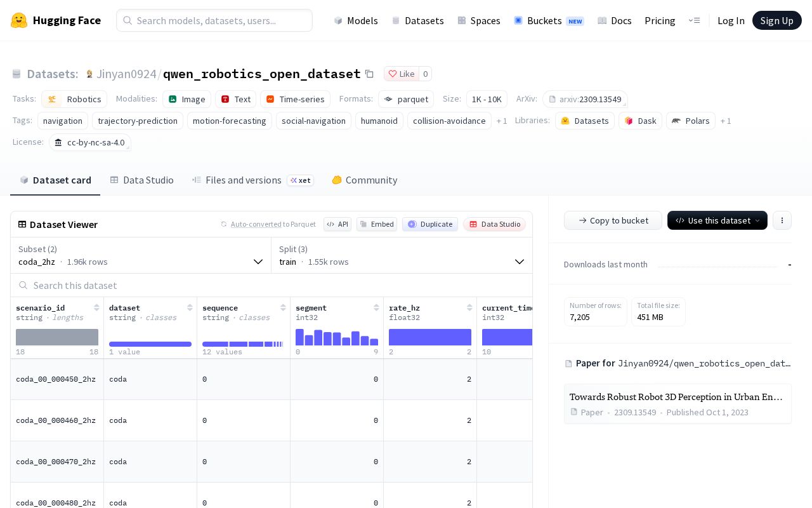812x508 pixels.
Task: Click Jinyan0924 user avatar icon
Action: coord(89,74)
